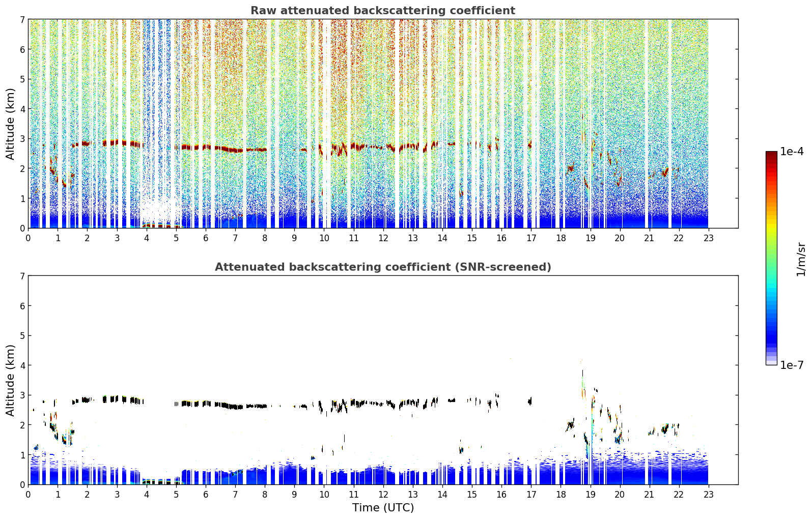812x519 pixels.
Task: Click altitude tick '5' of the raw plot
Action: click(x=22, y=79)
